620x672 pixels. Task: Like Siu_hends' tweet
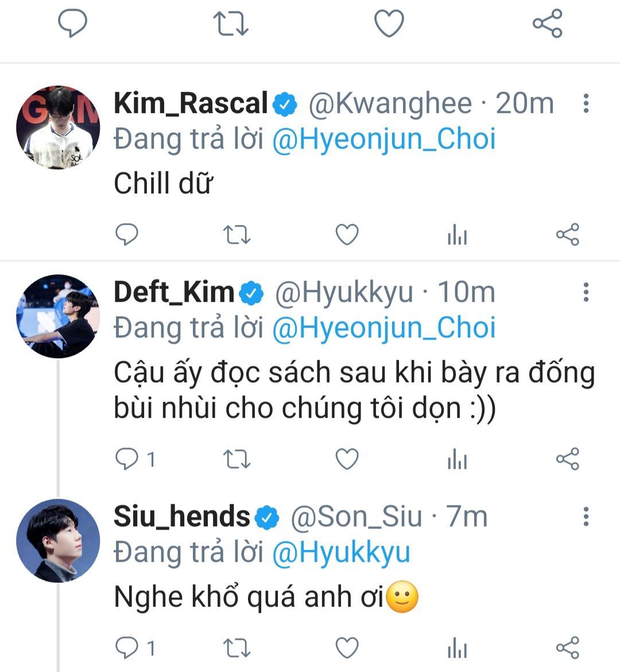347,648
